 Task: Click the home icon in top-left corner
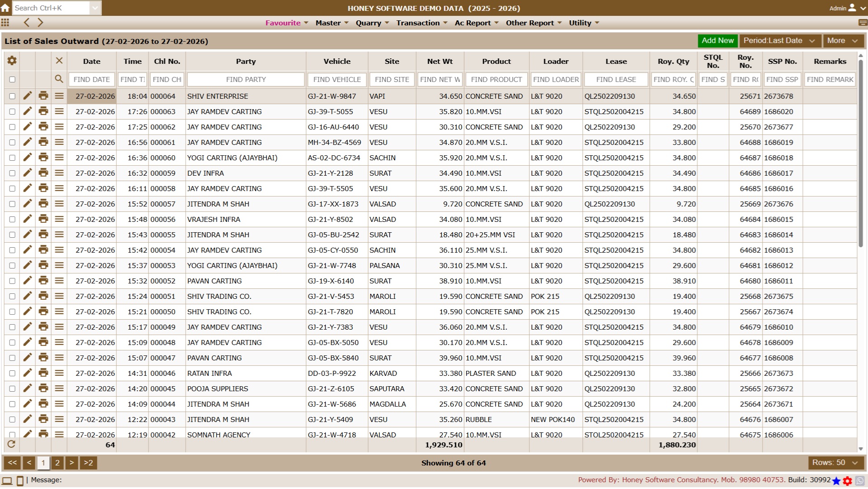click(x=5, y=8)
